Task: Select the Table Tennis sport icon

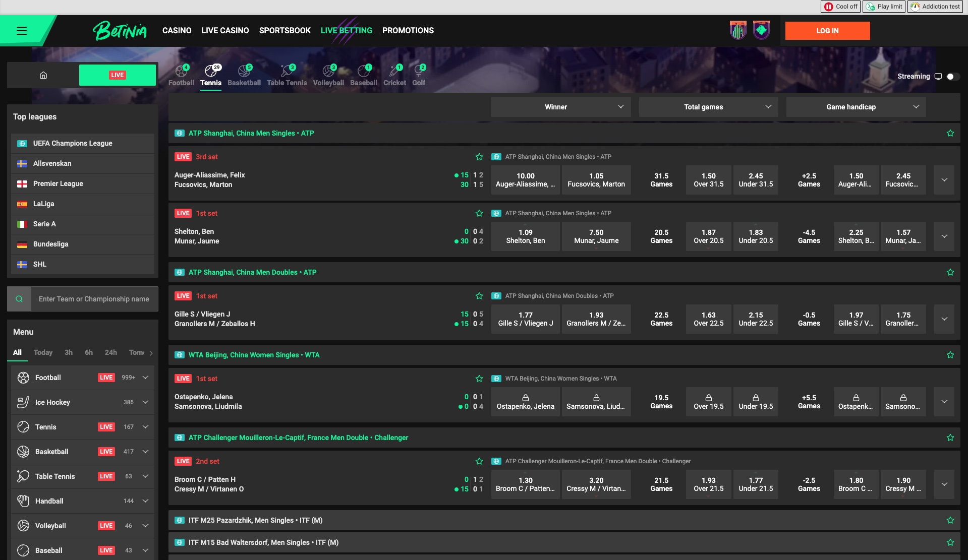Action: 287,72
